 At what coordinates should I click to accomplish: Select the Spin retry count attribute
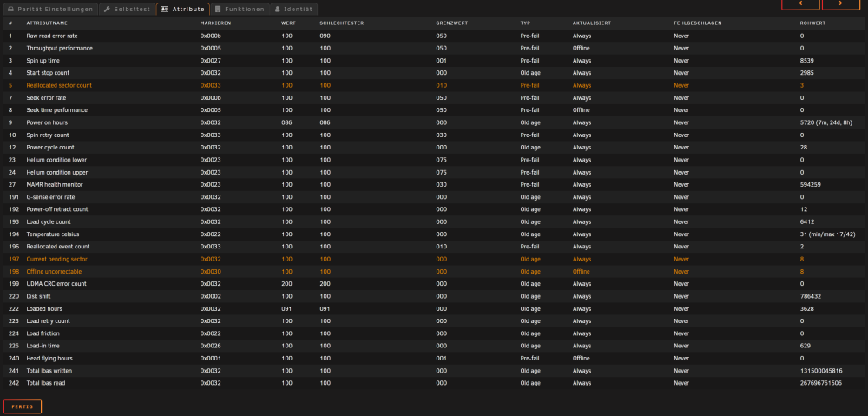coord(48,135)
